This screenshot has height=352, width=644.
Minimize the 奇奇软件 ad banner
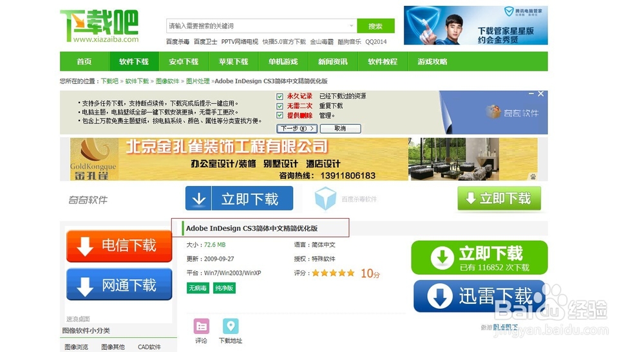[531, 94]
